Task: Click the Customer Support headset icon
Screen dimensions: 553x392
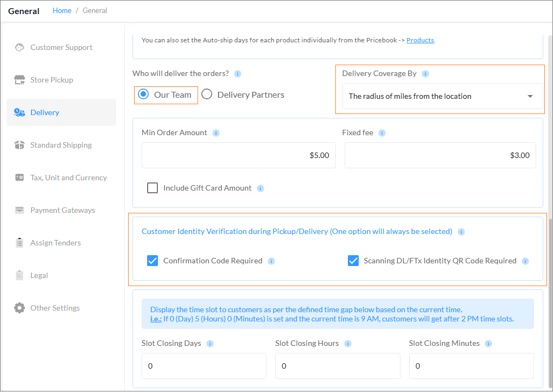Action: [20, 47]
